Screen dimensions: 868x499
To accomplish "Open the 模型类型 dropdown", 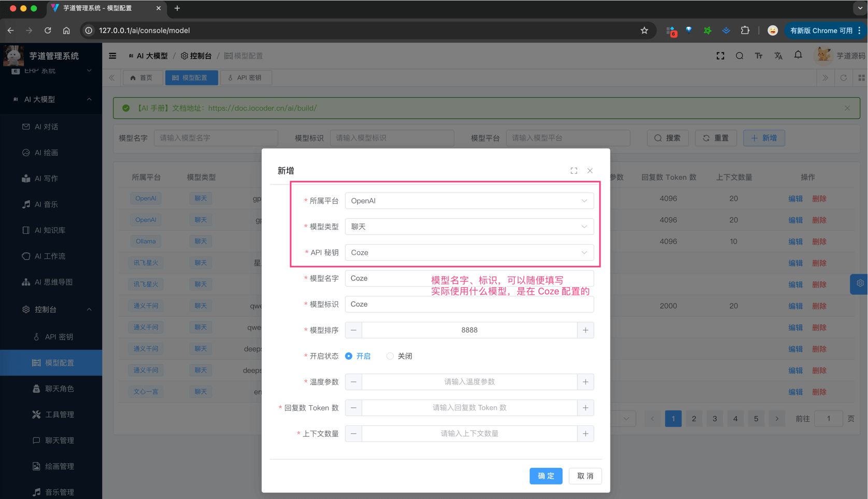I will point(469,227).
